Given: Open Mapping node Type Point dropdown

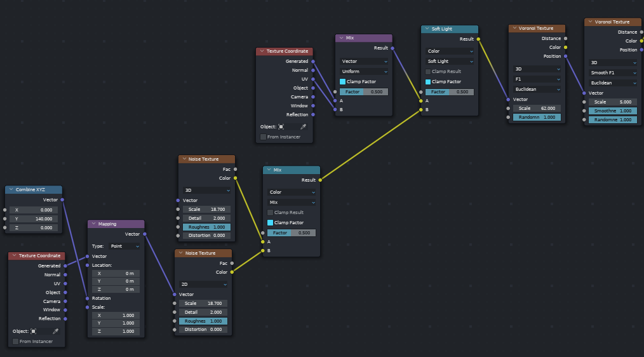Looking at the screenshot, I should (125, 246).
